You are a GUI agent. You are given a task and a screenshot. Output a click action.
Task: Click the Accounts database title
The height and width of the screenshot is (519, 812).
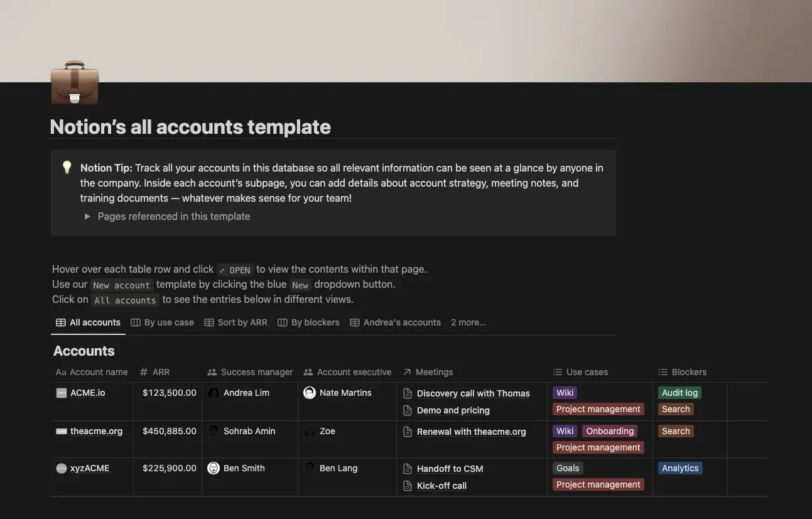tap(84, 351)
